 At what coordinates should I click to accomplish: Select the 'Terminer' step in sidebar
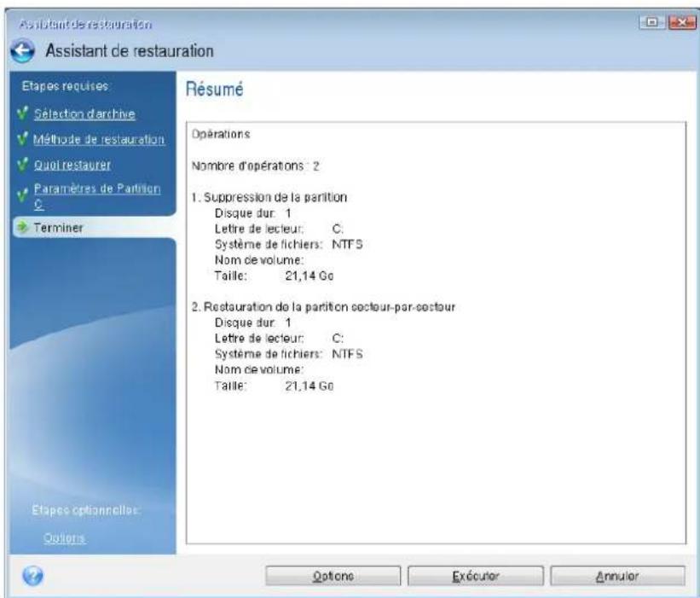pyautogui.click(x=94, y=227)
